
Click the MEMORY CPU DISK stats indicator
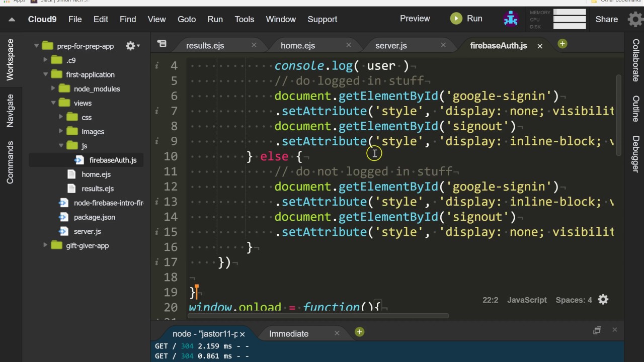[557, 19]
